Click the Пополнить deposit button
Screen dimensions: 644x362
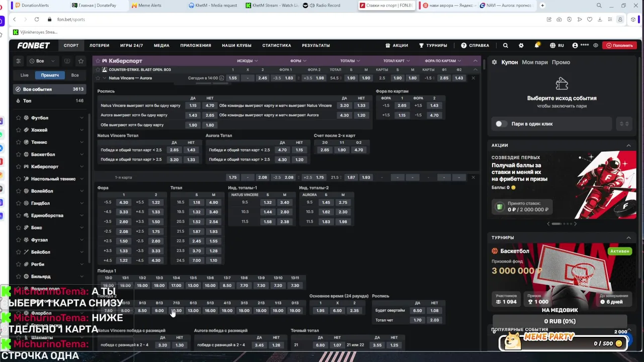tap(619, 45)
